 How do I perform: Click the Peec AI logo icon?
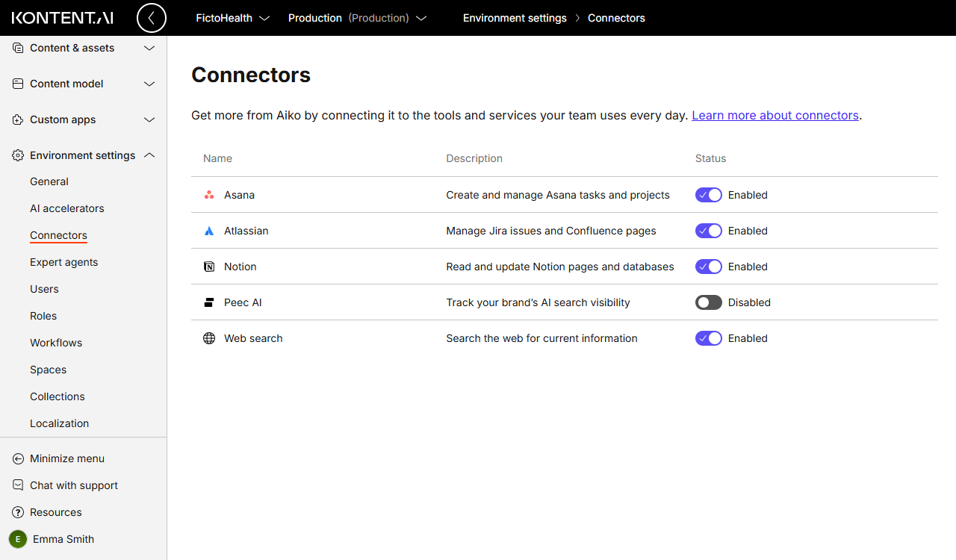[x=209, y=302]
